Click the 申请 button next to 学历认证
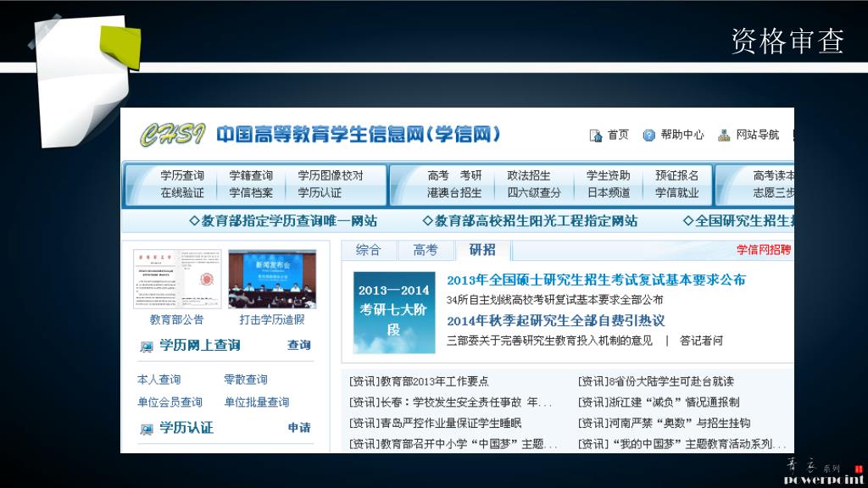This screenshot has height=488, width=868. 299,428
